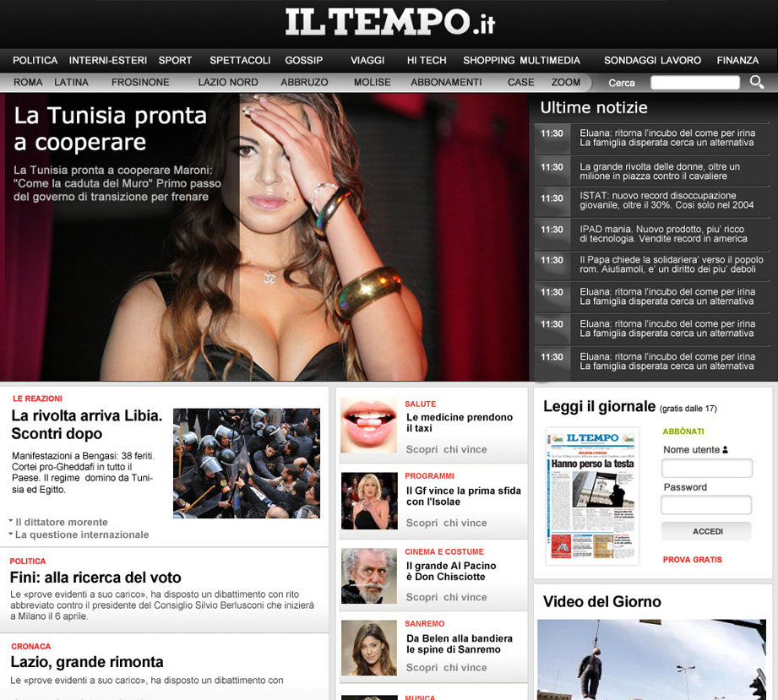Focus the Cerca search field
Screen dimensions: 778x700
[695, 83]
